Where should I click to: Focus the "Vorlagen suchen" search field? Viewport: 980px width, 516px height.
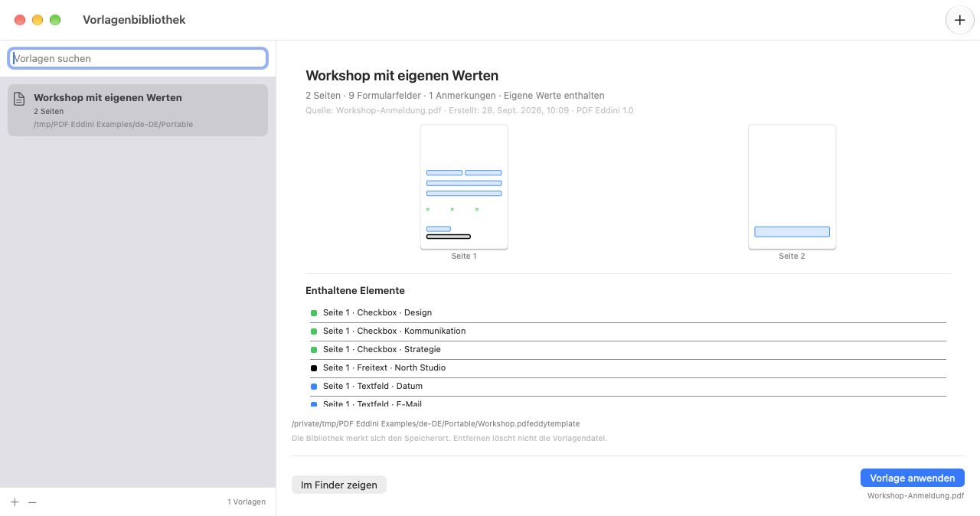coord(138,58)
